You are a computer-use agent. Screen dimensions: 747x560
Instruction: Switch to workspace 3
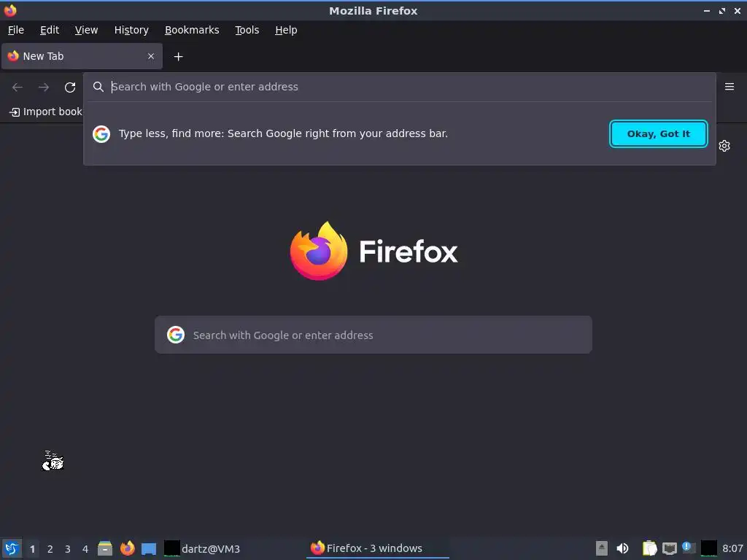pos(68,549)
